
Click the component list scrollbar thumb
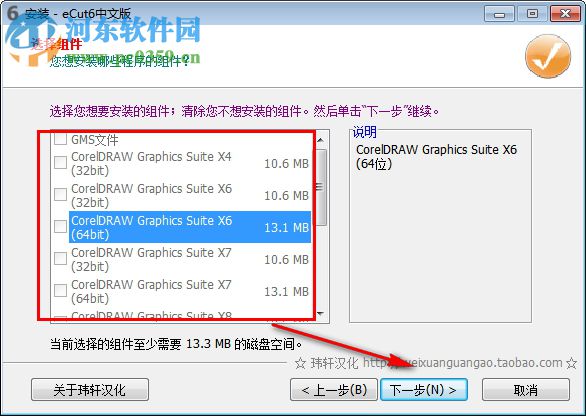321,187
